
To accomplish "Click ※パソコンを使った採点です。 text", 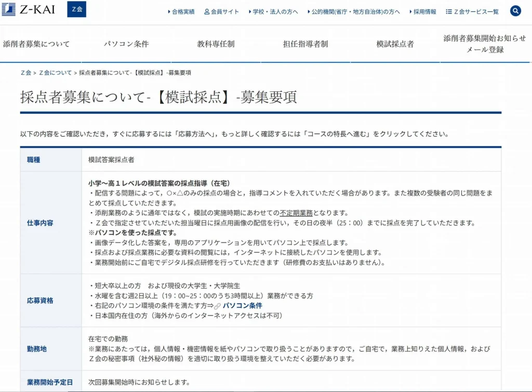I will click(132, 233).
